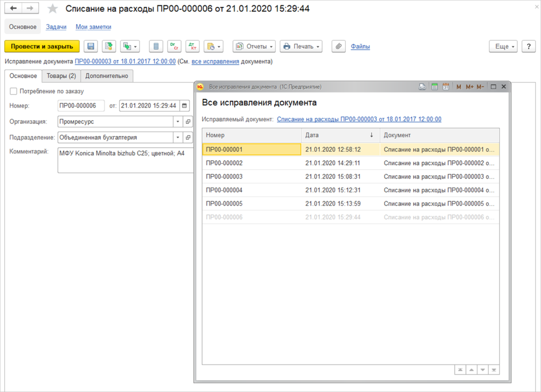Click into the Комментарий text field
The width and height of the screenshot is (541, 392).
pos(126,160)
